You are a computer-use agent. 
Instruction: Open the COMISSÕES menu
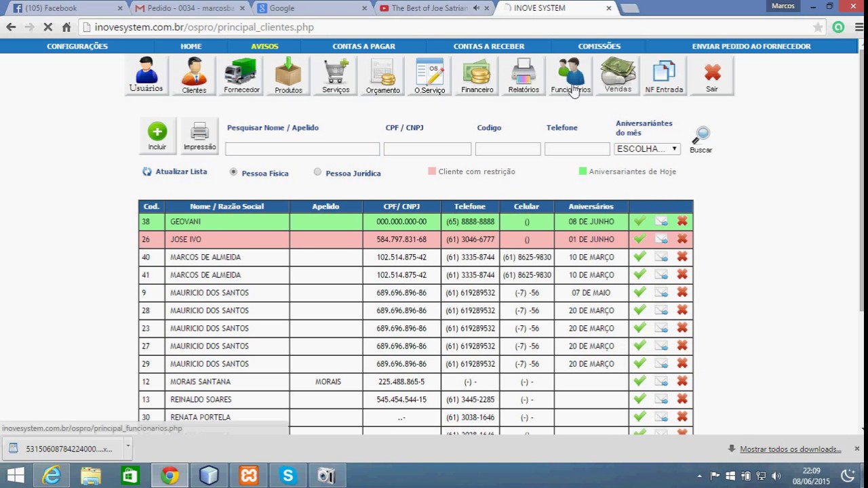[599, 46]
